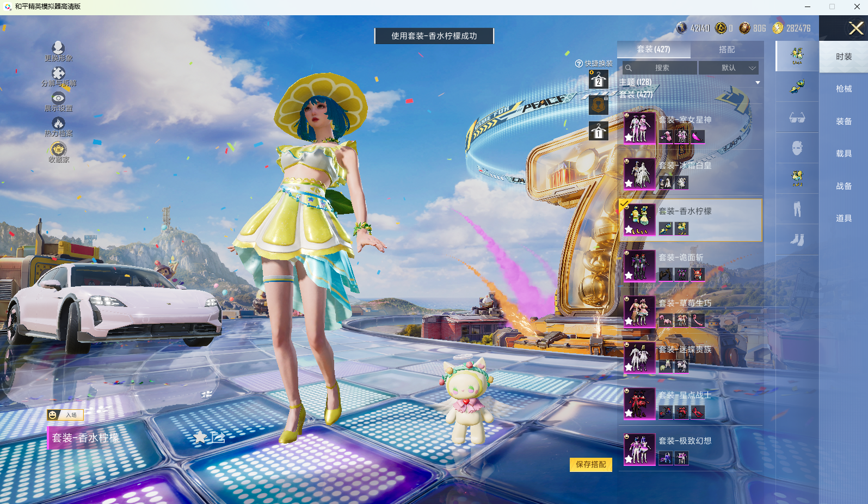Select quick outfit hanger slot 2
Viewport: 868px width, 504px height.
coord(599,79)
